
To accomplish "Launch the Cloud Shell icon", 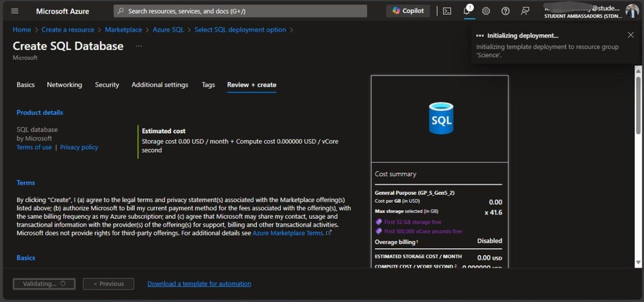I will click(x=447, y=11).
